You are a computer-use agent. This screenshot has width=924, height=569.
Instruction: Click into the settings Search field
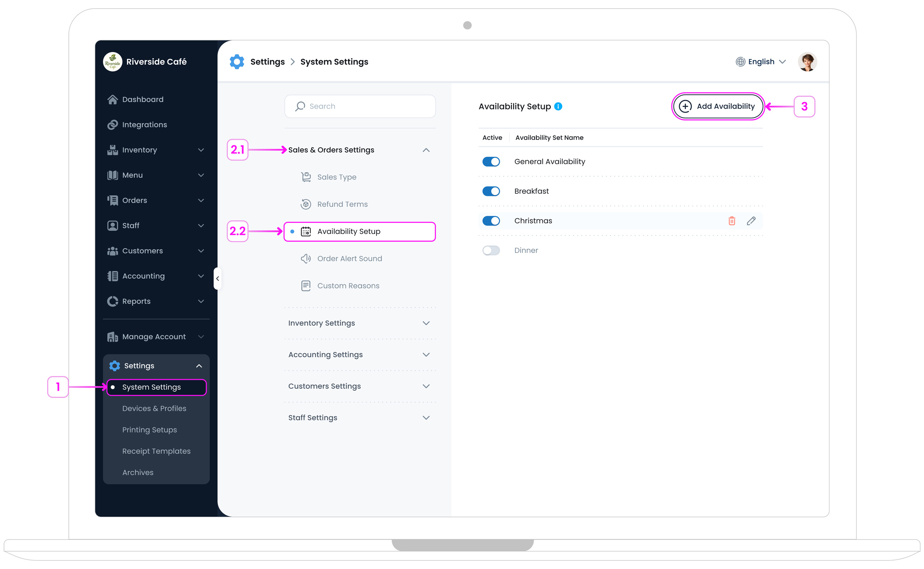(x=360, y=106)
